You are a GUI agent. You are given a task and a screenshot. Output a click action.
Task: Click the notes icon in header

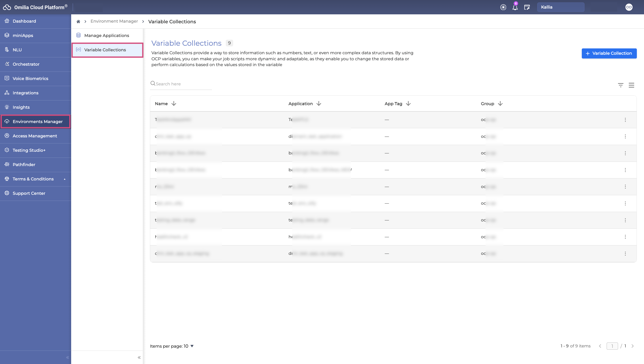coord(527,7)
